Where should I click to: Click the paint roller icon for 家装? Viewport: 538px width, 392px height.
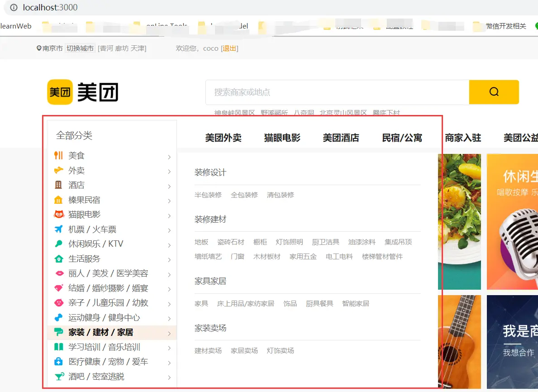pyautogui.click(x=59, y=332)
